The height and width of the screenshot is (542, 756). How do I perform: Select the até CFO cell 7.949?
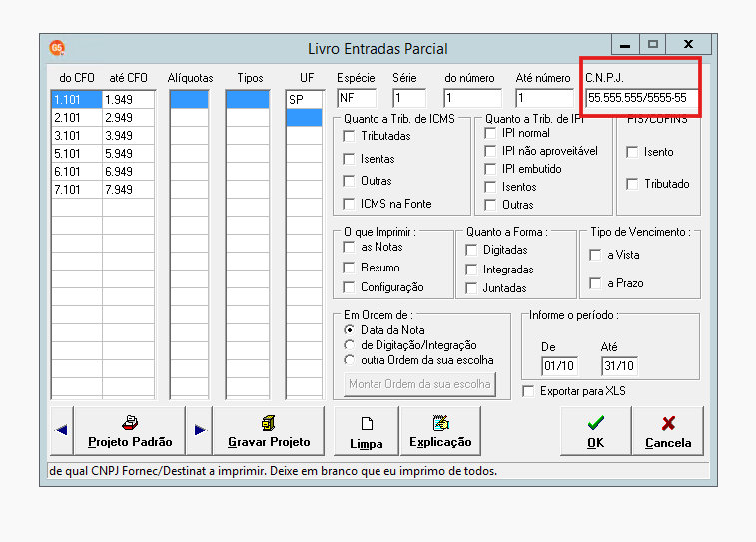point(128,190)
